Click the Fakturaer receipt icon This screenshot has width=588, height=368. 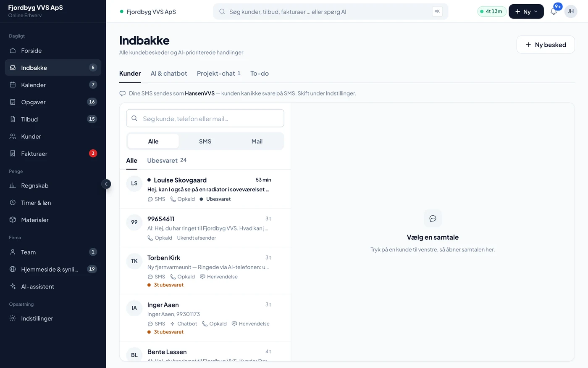click(x=13, y=154)
